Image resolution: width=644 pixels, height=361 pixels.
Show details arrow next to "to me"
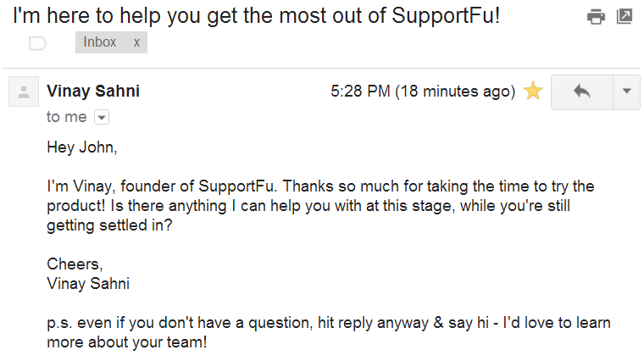click(101, 117)
